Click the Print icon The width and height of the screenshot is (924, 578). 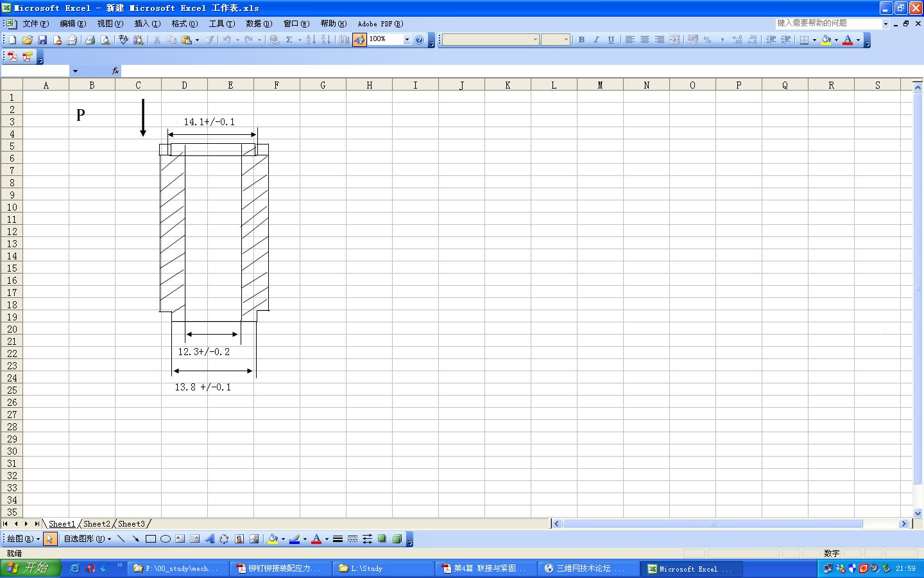90,40
